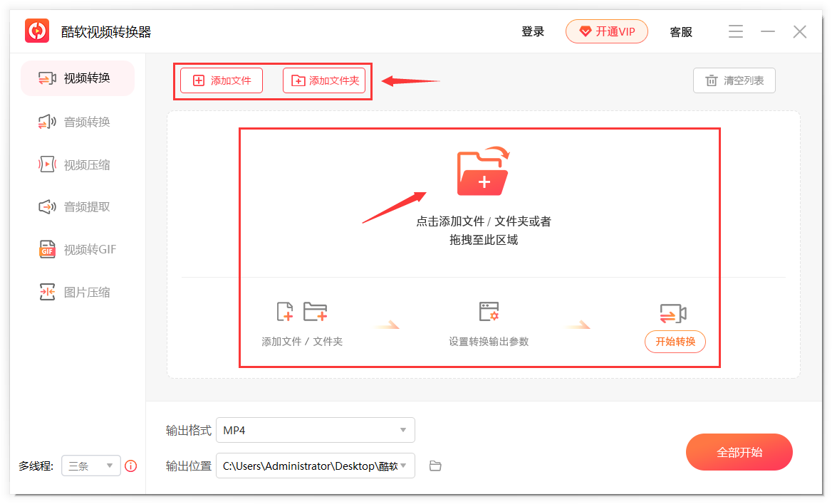
Task: Click the 添加文件 / 文件夹 step label
Action: pos(302,341)
